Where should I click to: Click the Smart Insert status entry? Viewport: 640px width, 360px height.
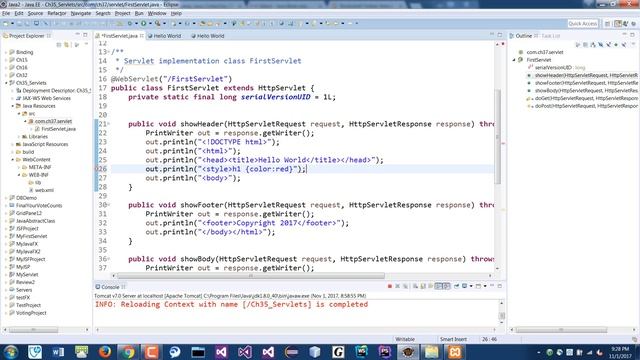click(x=453, y=339)
